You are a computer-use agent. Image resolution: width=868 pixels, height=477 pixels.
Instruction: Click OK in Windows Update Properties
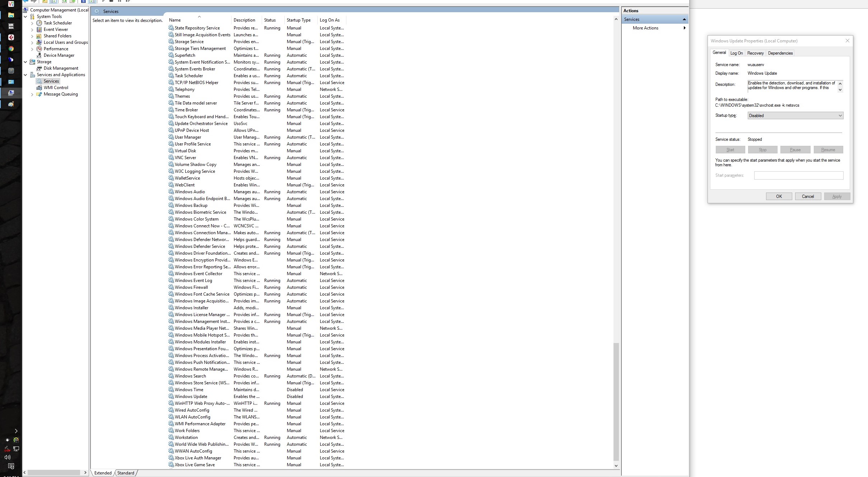(779, 196)
